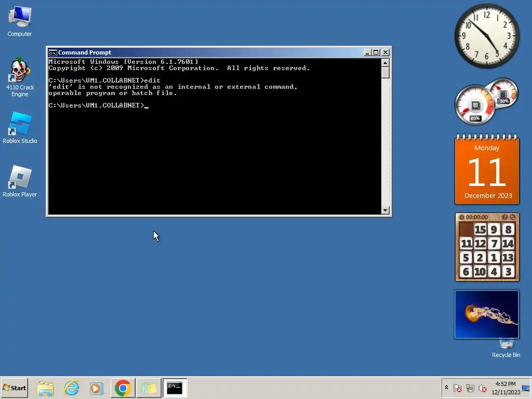The image size is (532, 399).
Task: Click the Command Prompt scrollbar thumb
Action: (385, 73)
